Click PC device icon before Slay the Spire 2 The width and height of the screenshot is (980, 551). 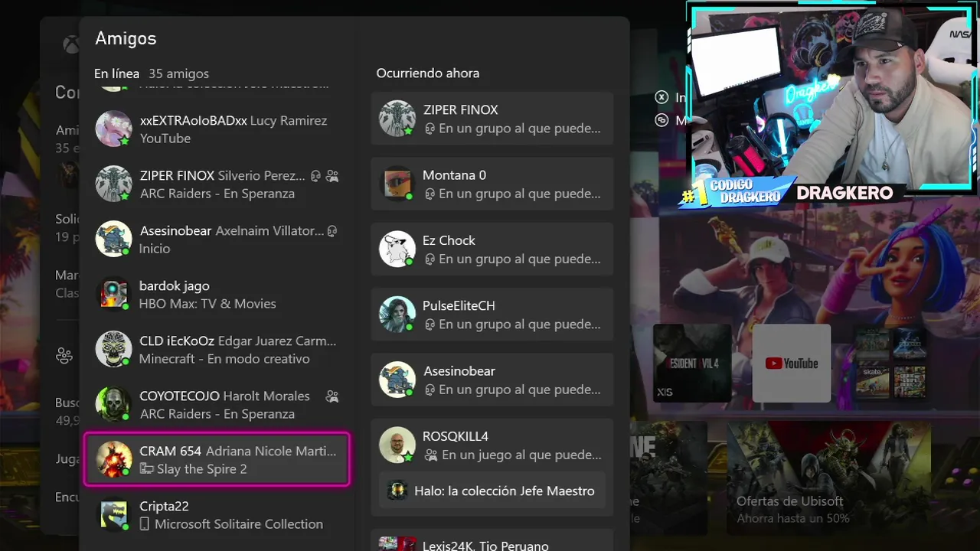coord(146,469)
